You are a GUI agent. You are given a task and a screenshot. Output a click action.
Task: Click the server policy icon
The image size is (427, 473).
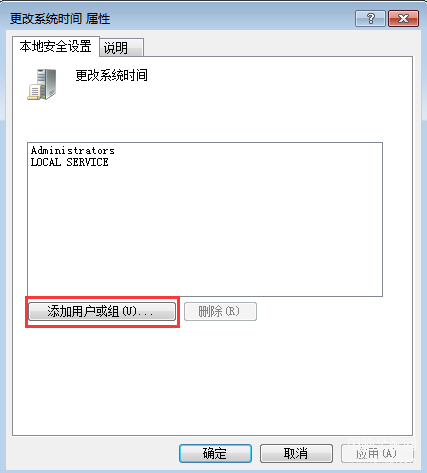[x=42, y=84]
